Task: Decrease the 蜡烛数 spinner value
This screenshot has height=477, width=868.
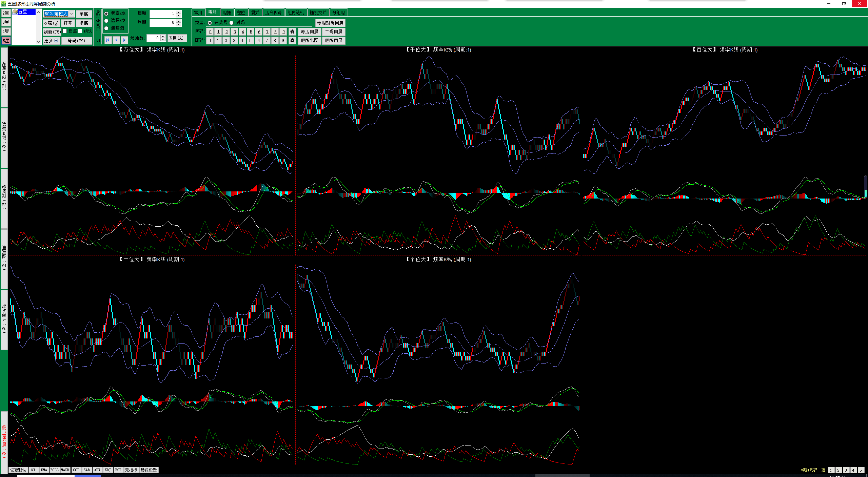Action: coord(163,40)
